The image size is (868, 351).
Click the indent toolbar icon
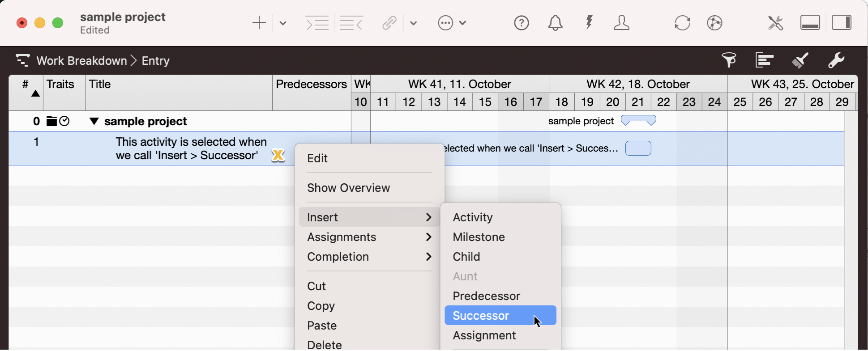pos(317,23)
